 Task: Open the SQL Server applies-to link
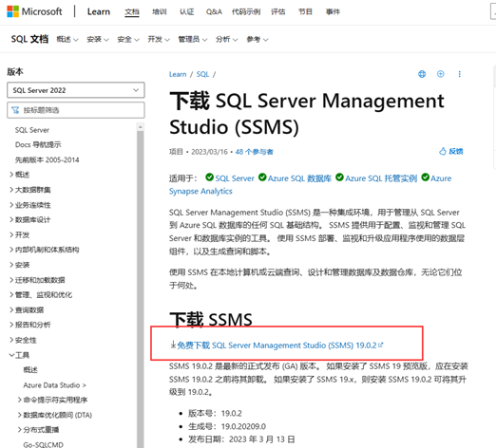pos(235,178)
